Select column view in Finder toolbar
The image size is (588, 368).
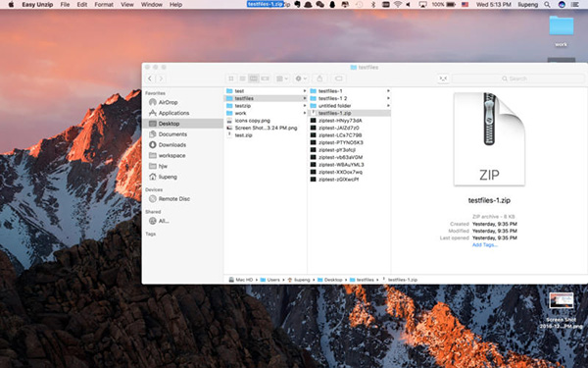click(254, 79)
